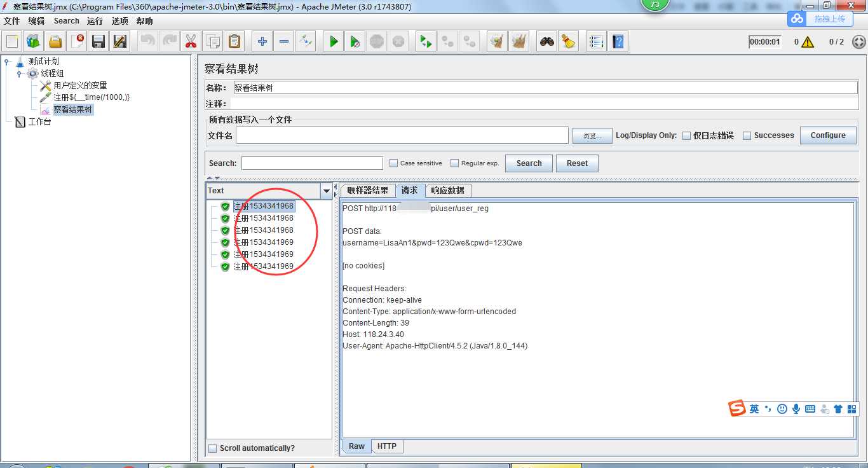Click the grey Stop test icon
The width and height of the screenshot is (868, 468).
tap(377, 42)
